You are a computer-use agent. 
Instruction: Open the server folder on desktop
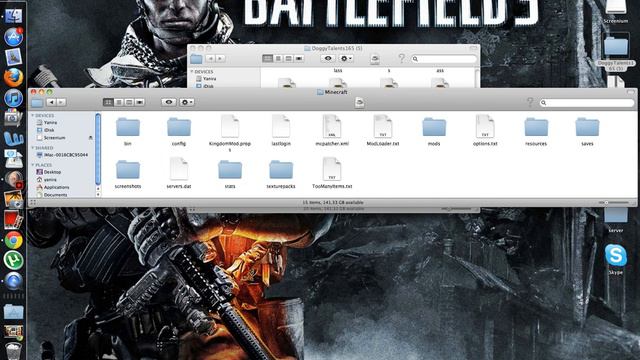click(616, 215)
